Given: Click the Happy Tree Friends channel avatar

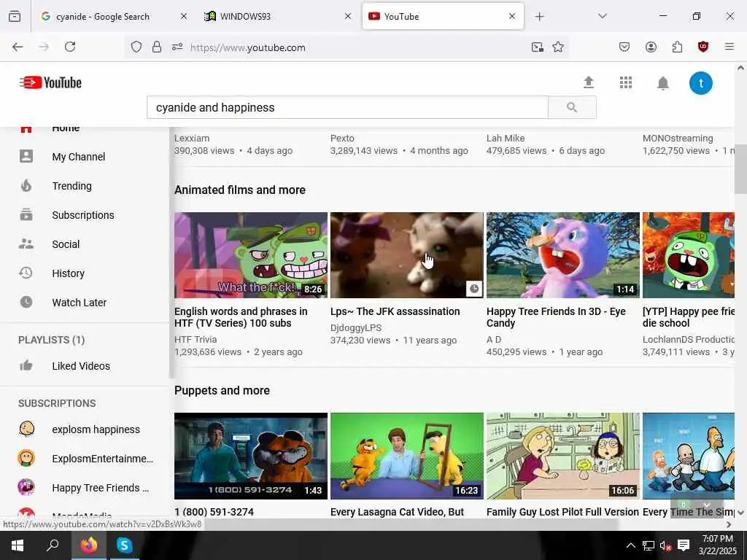Looking at the screenshot, I should (26, 487).
